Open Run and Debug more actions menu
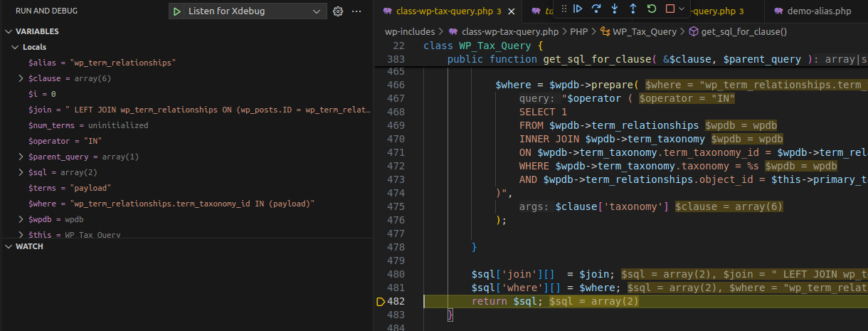The image size is (868, 331). point(357,11)
